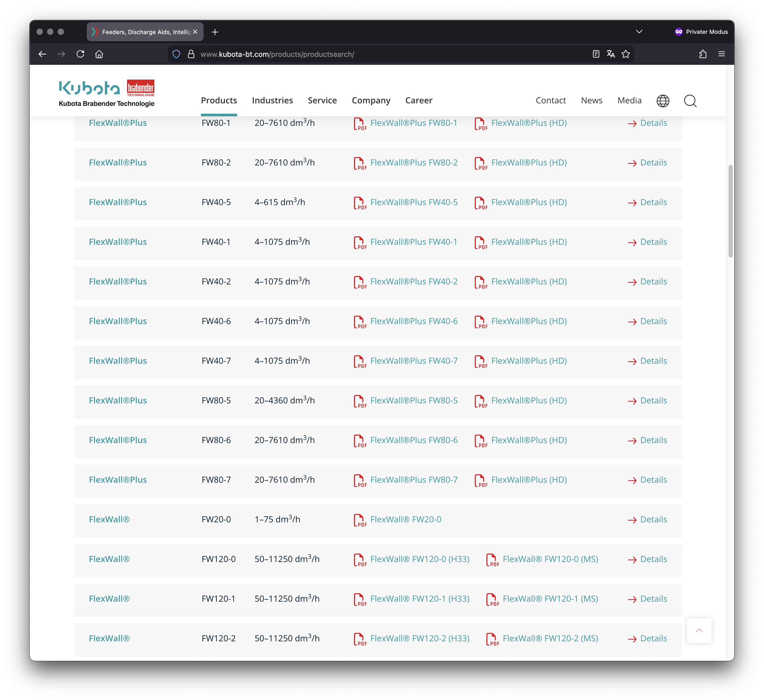Expand the tab list chevron
764x700 pixels.
pyautogui.click(x=639, y=32)
